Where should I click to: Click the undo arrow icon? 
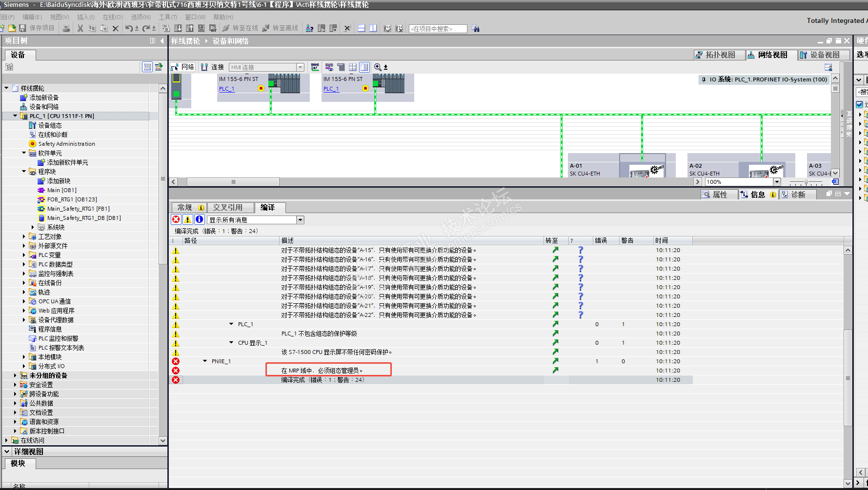pos(128,28)
